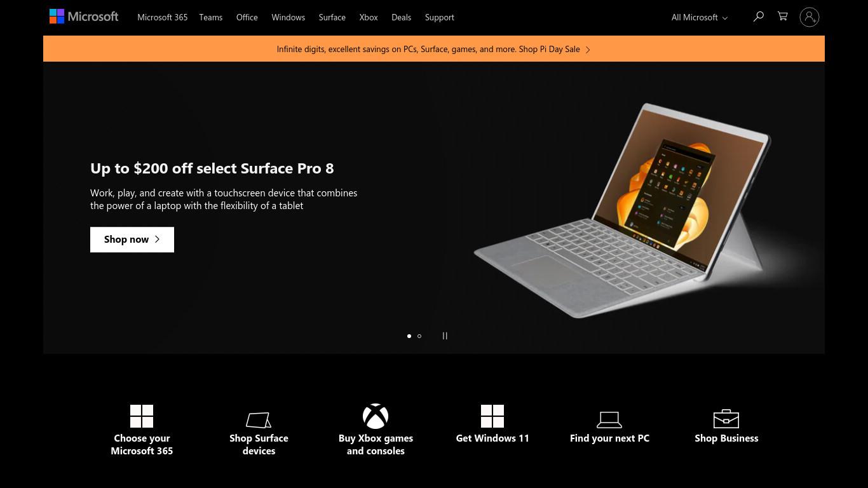Image resolution: width=868 pixels, height=488 pixels.
Task: Open the Pi Day Sale banner chevron
Action: pyautogui.click(x=588, y=50)
